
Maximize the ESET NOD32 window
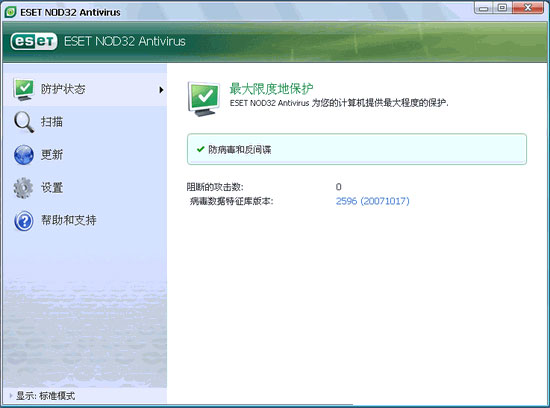tap(502, 8)
